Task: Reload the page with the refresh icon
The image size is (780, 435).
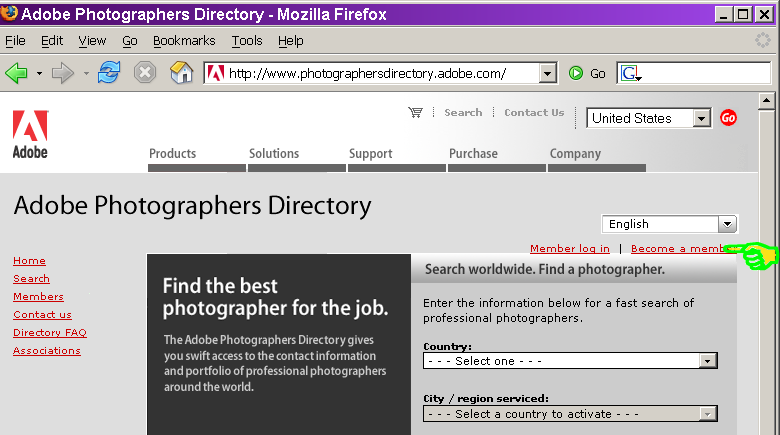Action: click(x=109, y=73)
